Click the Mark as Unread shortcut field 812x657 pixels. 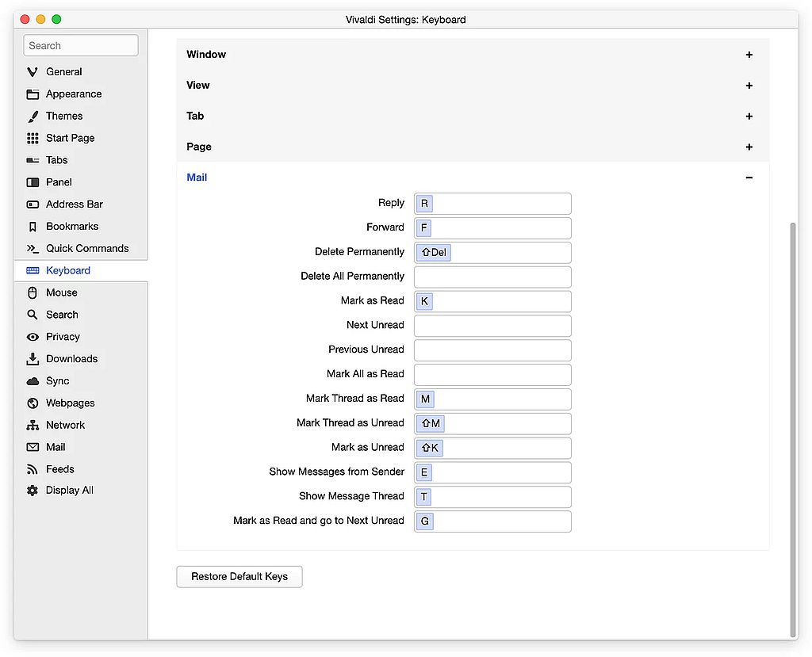pos(492,448)
